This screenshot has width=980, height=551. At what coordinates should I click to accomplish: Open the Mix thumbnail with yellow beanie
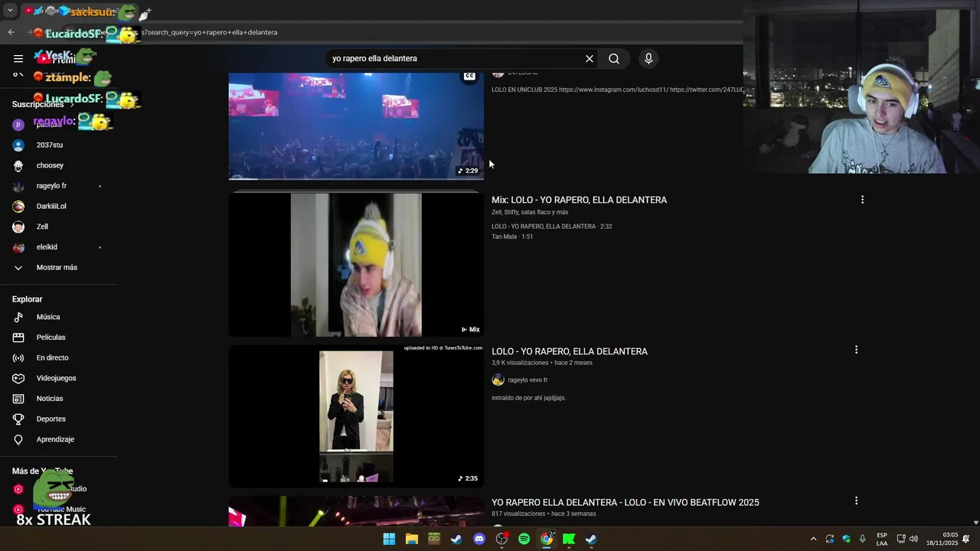(356, 264)
